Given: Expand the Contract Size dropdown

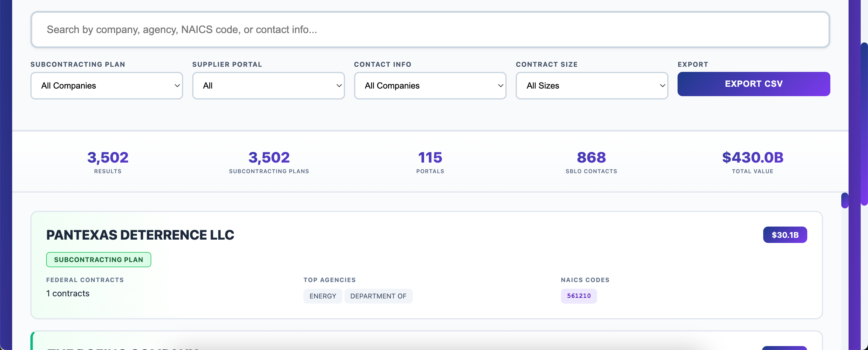Looking at the screenshot, I should pos(592,86).
